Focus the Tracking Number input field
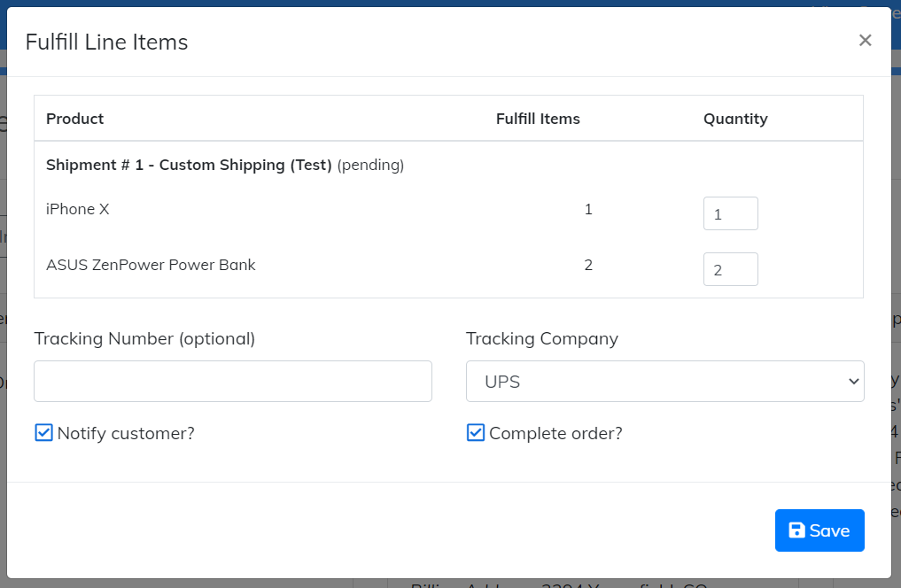 pyautogui.click(x=233, y=382)
